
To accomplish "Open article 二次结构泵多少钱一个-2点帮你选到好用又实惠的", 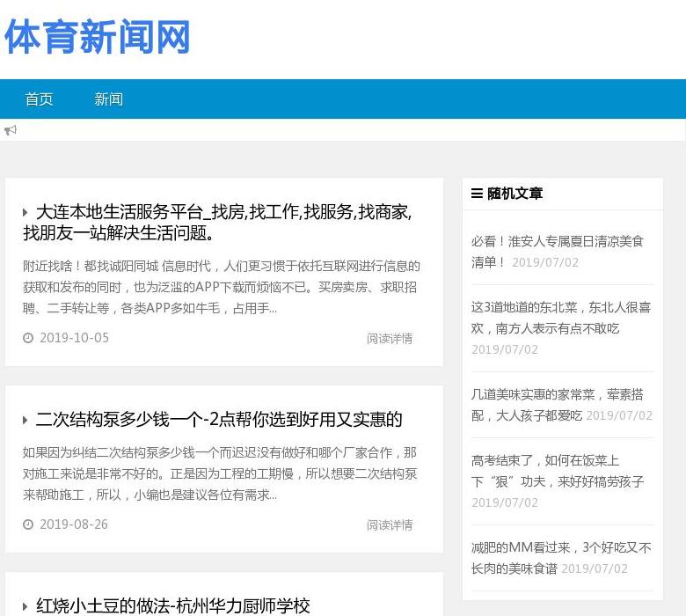I will (219, 420).
